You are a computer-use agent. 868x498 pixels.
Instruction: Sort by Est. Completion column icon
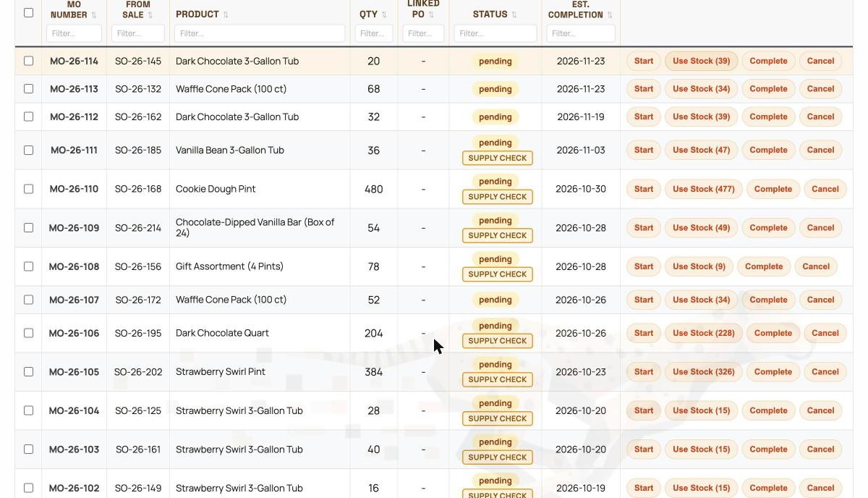610,15
